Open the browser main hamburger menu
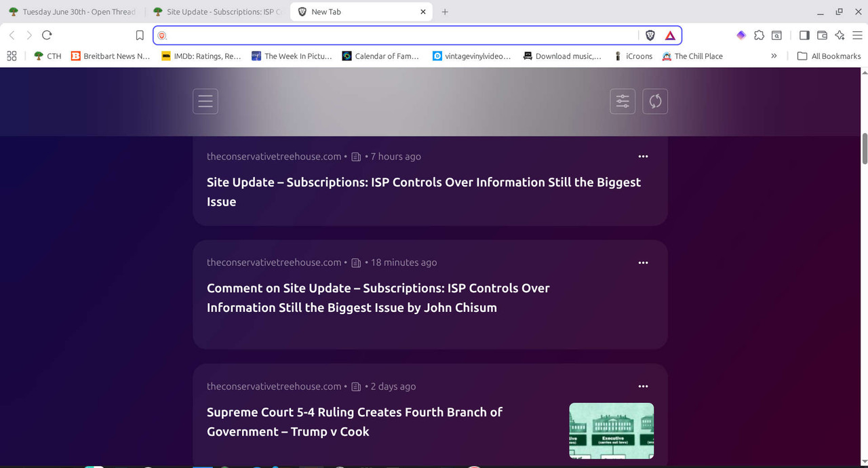Screen dimensions: 868x468 [856, 35]
